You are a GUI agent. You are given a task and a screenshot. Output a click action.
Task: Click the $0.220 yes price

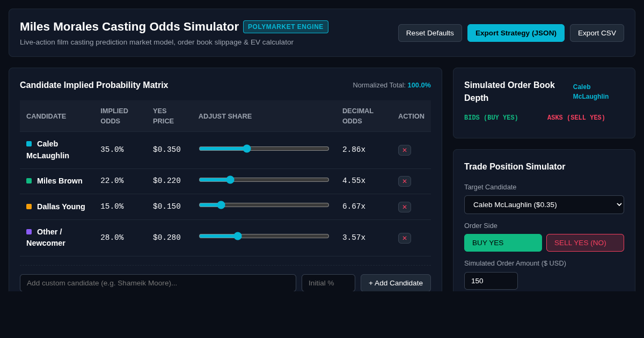pyautogui.click(x=167, y=181)
